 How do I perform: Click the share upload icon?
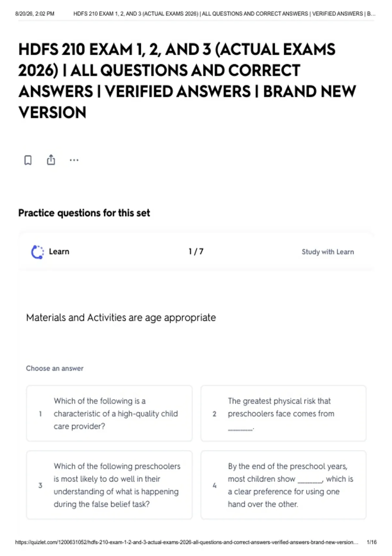(51, 160)
